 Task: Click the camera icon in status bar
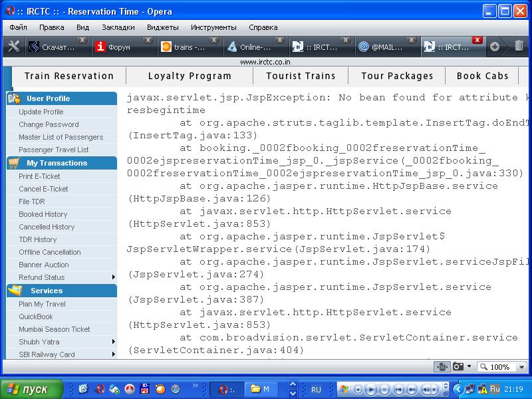pos(458,366)
